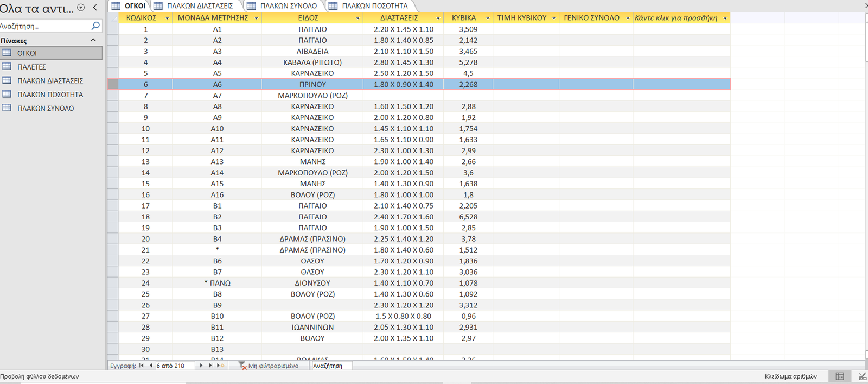Open the ΚΥΒΙΚΑ column filter dropdown
Image resolution: width=868 pixels, height=384 pixels.
[488, 18]
